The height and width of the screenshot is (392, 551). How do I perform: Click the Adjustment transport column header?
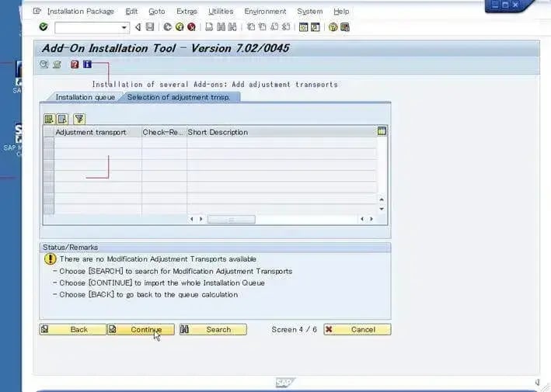click(x=98, y=132)
